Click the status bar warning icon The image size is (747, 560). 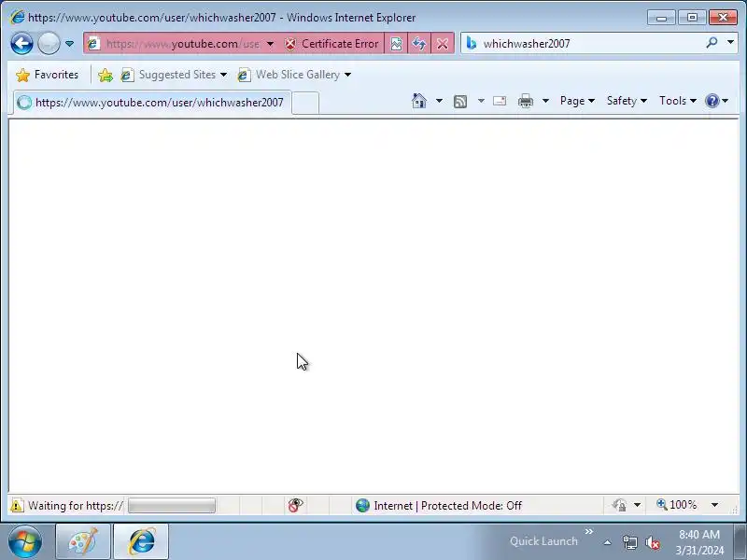tap(17, 505)
